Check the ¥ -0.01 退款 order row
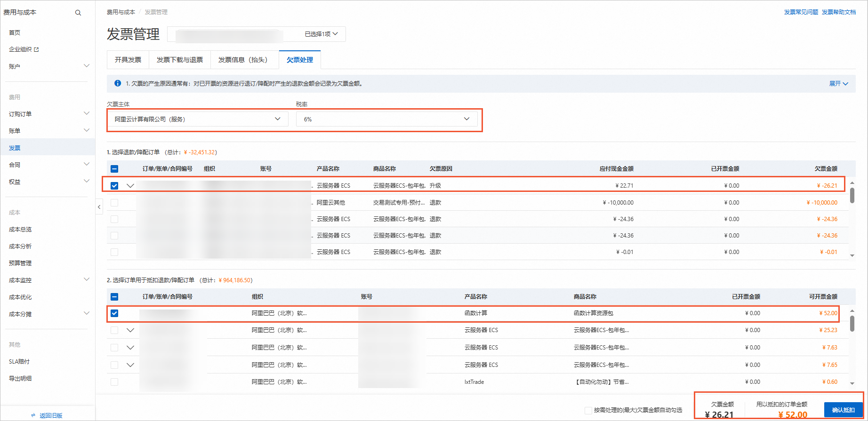The width and height of the screenshot is (868, 421). pyautogui.click(x=114, y=252)
